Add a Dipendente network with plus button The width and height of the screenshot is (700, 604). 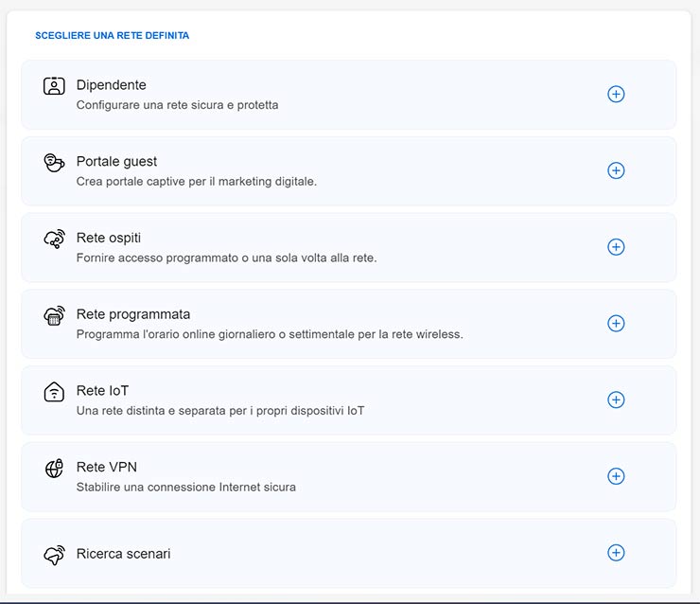(616, 95)
